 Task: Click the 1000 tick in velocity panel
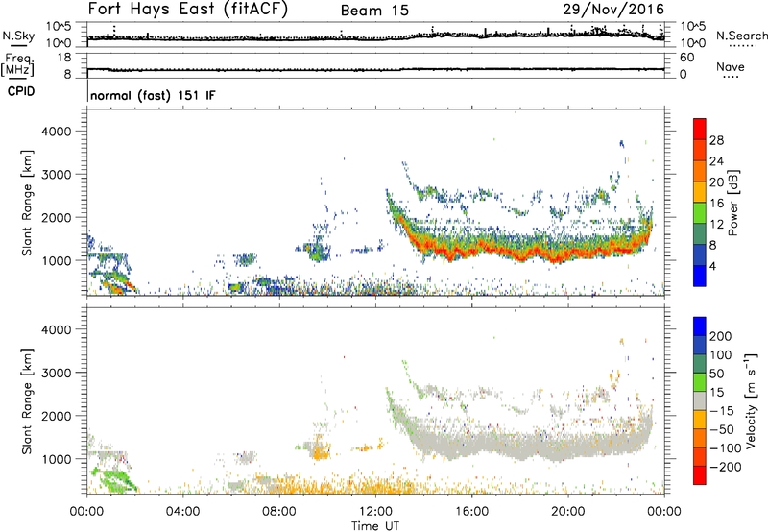pyautogui.click(x=57, y=459)
